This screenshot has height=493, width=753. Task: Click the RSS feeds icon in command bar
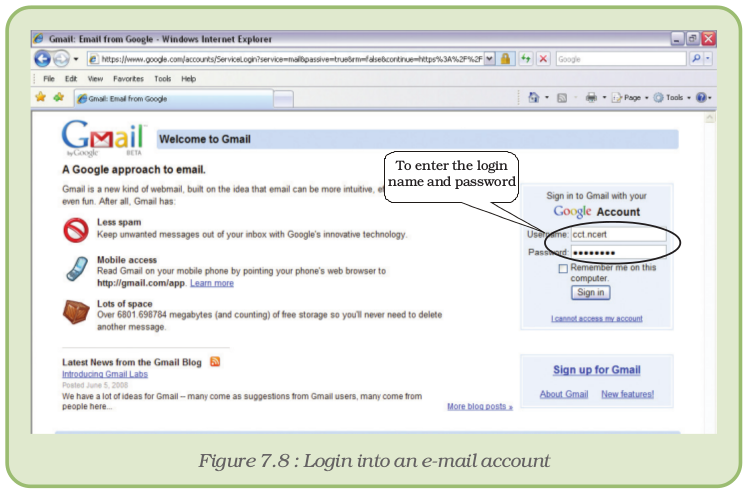(562, 98)
